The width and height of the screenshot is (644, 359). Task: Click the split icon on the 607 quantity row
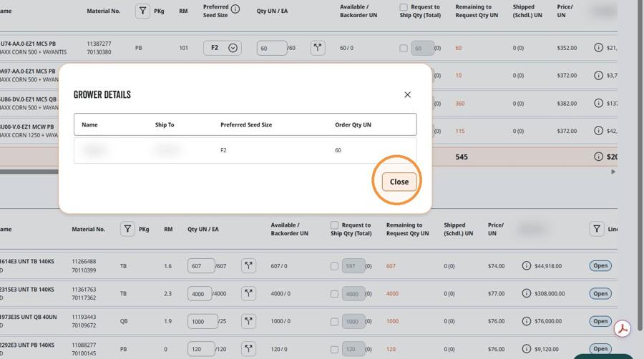click(x=248, y=266)
